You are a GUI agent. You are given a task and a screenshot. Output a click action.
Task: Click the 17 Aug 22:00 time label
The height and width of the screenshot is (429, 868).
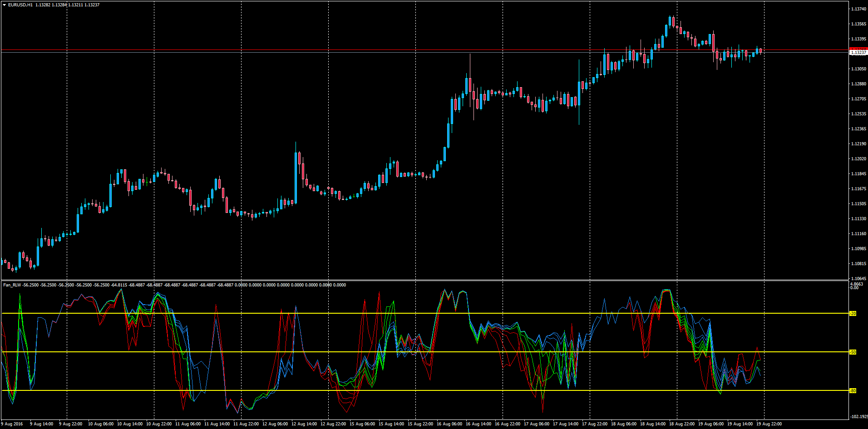click(595, 424)
